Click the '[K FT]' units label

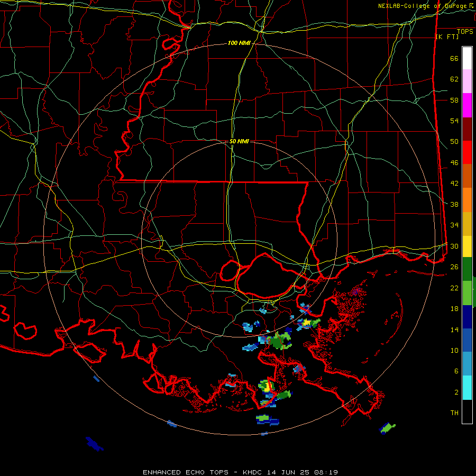tap(447, 37)
